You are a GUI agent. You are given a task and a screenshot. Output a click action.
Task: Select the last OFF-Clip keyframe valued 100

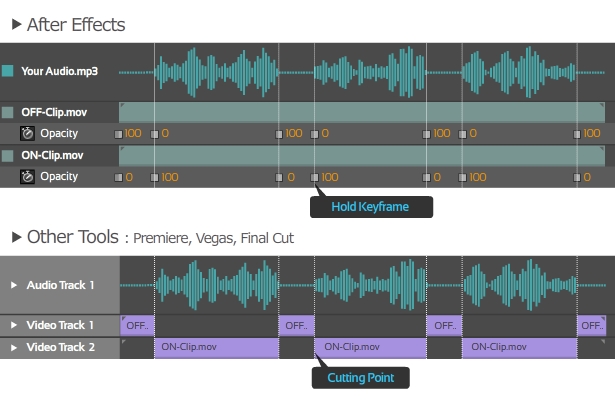click(x=577, y=135)
